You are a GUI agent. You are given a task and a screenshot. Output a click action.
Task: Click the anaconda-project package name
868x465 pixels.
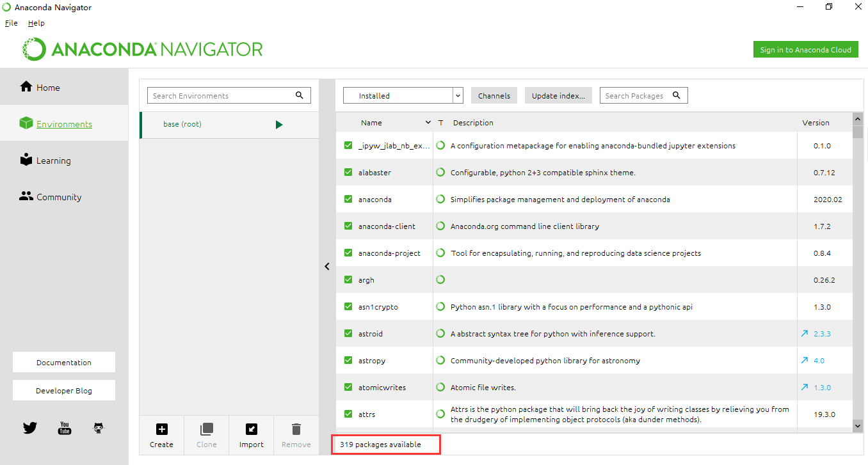pyautogui.click(x=389, y=253)
